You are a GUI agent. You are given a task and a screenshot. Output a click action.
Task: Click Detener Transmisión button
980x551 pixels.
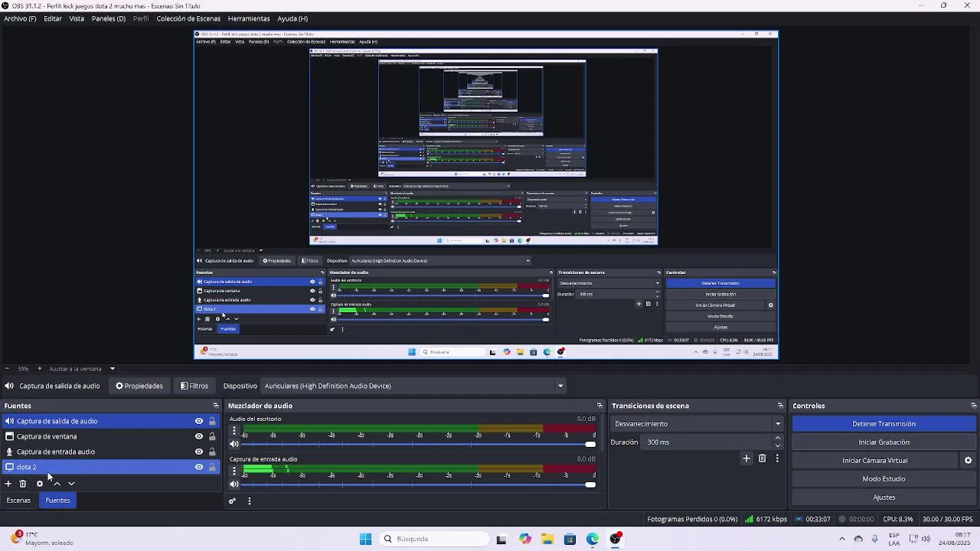tap(884, 424)
